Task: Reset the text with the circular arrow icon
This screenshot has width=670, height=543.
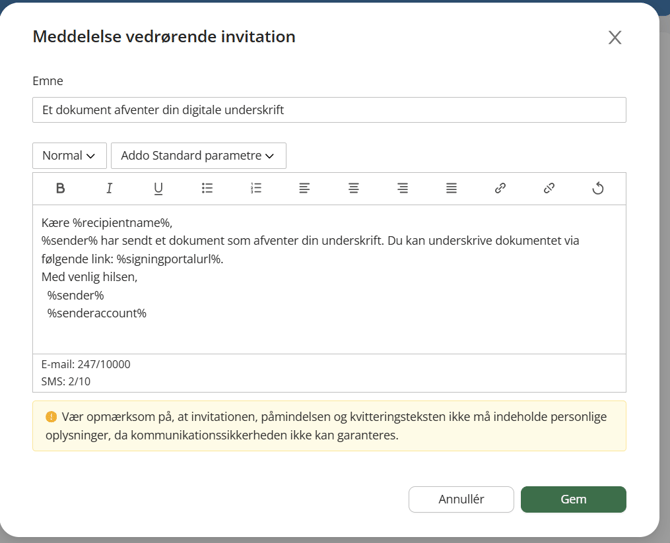Action: coord(598,188)
